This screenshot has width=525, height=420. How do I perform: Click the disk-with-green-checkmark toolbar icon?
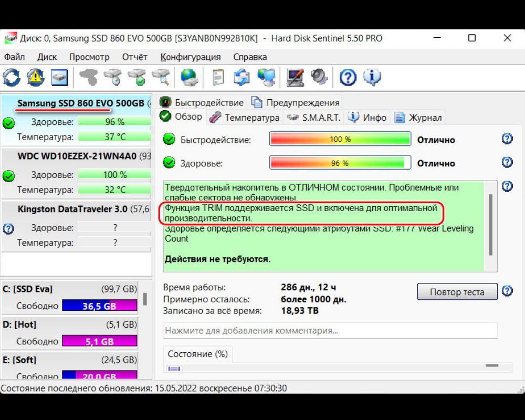137,77
